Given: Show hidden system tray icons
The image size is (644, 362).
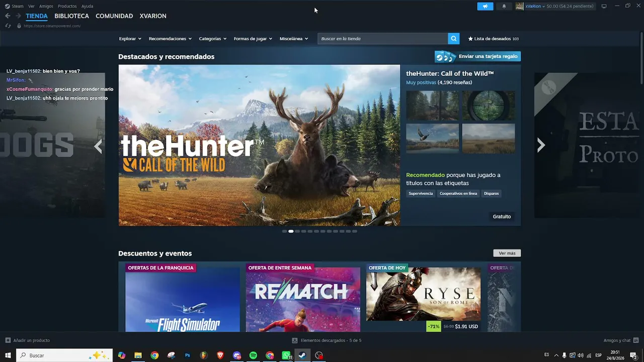Looking at the screenshot, I should 556,355.
